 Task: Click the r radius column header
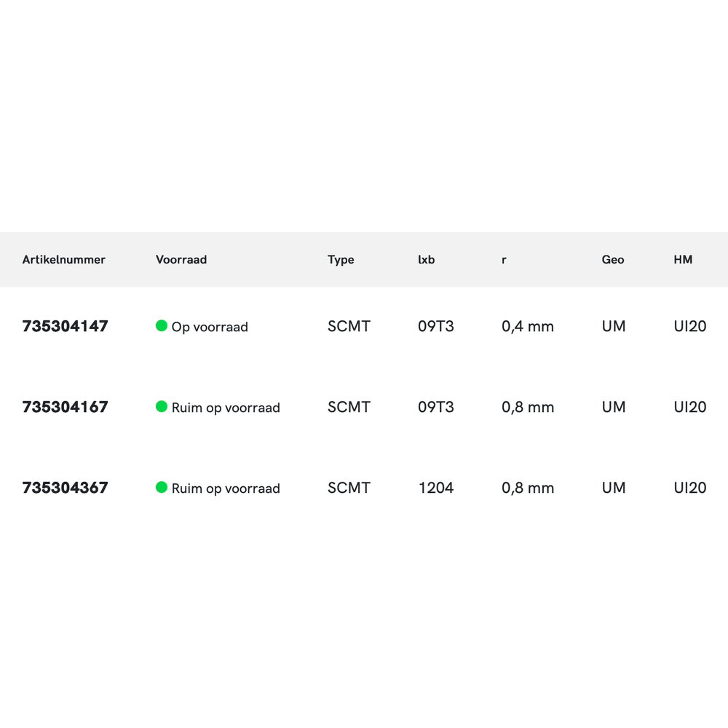coord(504,260)
